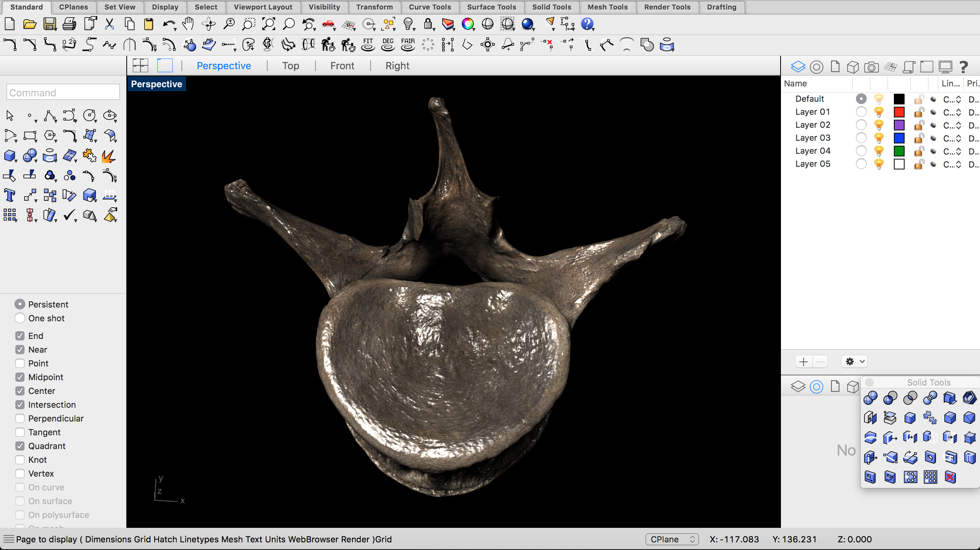Activate the Pan hand tool

188,24
